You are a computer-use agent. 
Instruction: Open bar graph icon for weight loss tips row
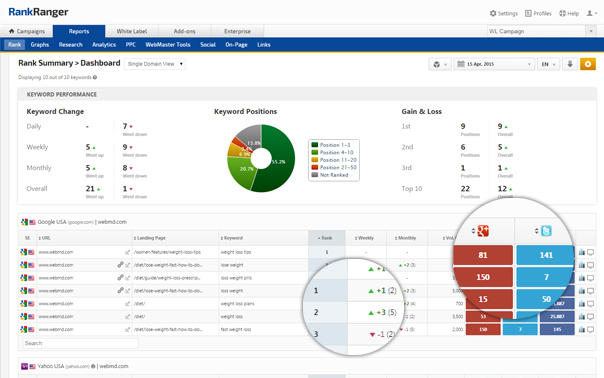(x=582, y=252)
